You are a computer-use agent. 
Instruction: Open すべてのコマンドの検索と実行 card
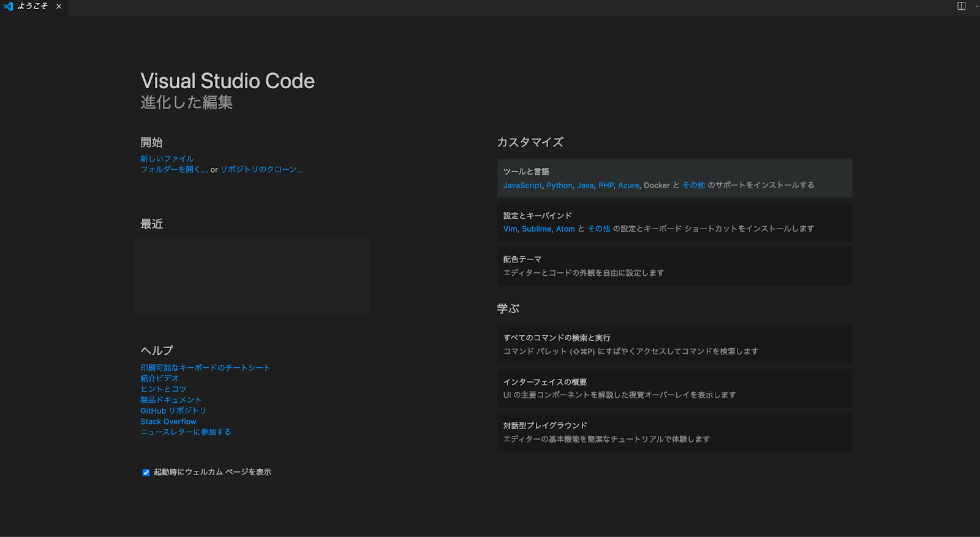tap(674, 345)
